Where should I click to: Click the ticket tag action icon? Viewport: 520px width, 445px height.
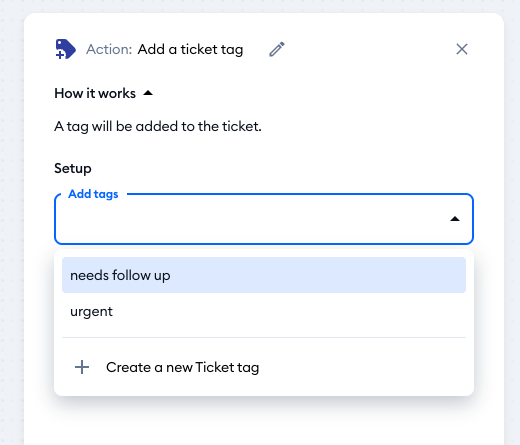click(x=66, y=49)
